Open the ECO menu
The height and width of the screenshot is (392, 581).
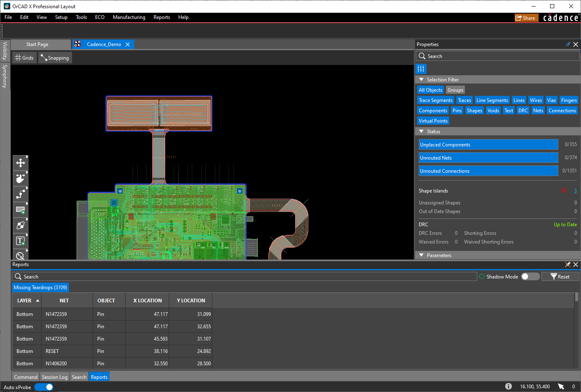point(100,17)
